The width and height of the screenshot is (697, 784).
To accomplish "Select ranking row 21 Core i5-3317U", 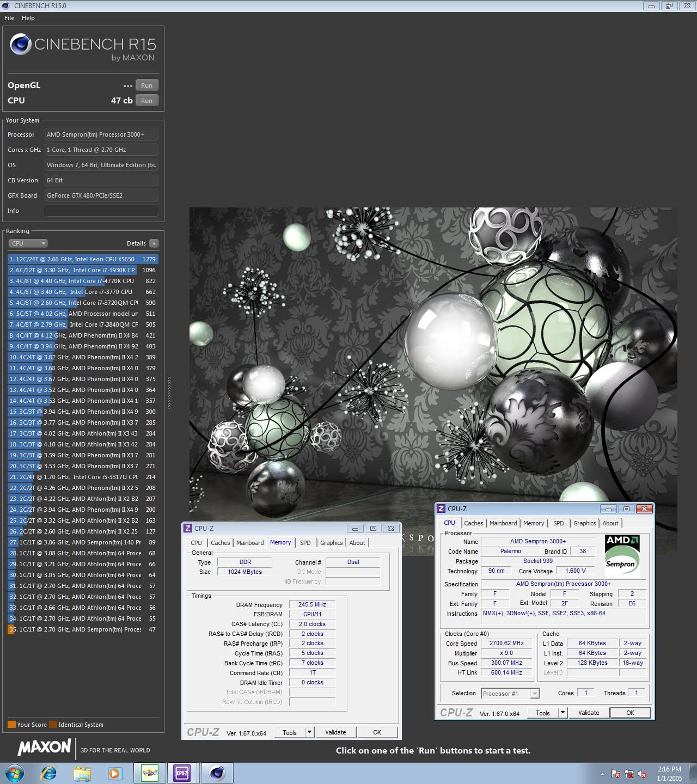I will [x=83, y=477].
